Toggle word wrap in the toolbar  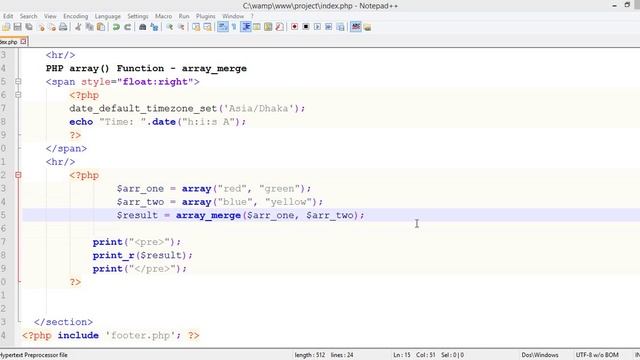pos(222,27)
